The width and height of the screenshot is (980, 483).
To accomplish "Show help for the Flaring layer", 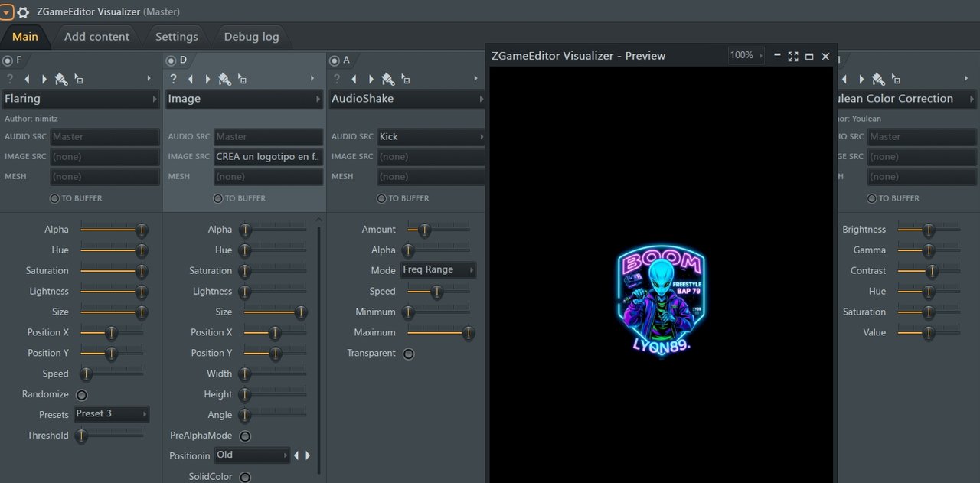I will pyautogui.click(x=10, y=79).
